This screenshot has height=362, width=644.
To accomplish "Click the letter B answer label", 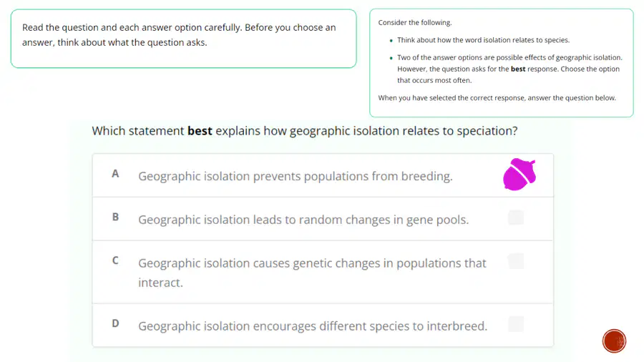I will [115, 217].
